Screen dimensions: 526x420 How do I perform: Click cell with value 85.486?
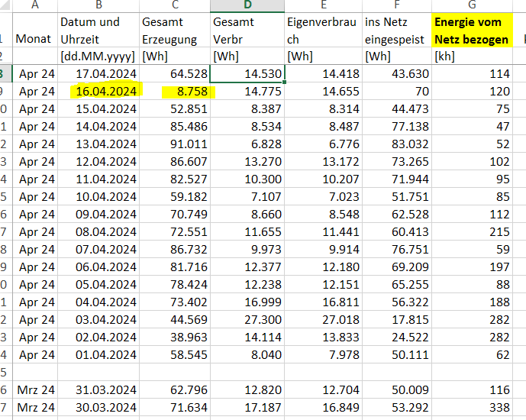coord(175,127)
